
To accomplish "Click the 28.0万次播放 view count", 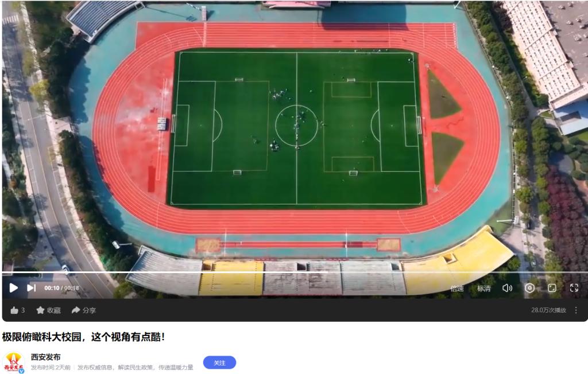I will coord(548,310).
